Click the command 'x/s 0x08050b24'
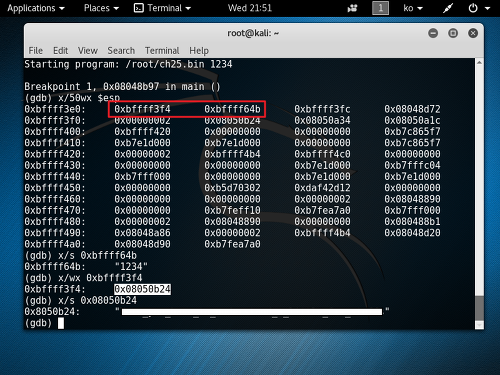The image size is (500, 375). point(97,300)
